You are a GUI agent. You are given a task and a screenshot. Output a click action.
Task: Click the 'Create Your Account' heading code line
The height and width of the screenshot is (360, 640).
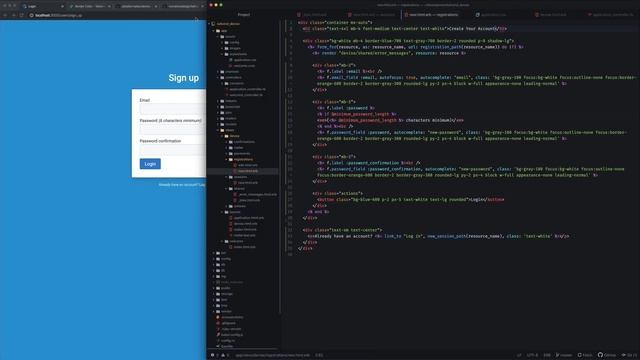tap(404, 29)
